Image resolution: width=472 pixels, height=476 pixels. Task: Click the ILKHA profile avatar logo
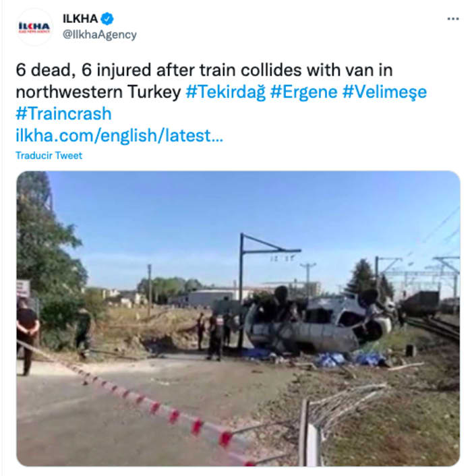click(34, 27)
